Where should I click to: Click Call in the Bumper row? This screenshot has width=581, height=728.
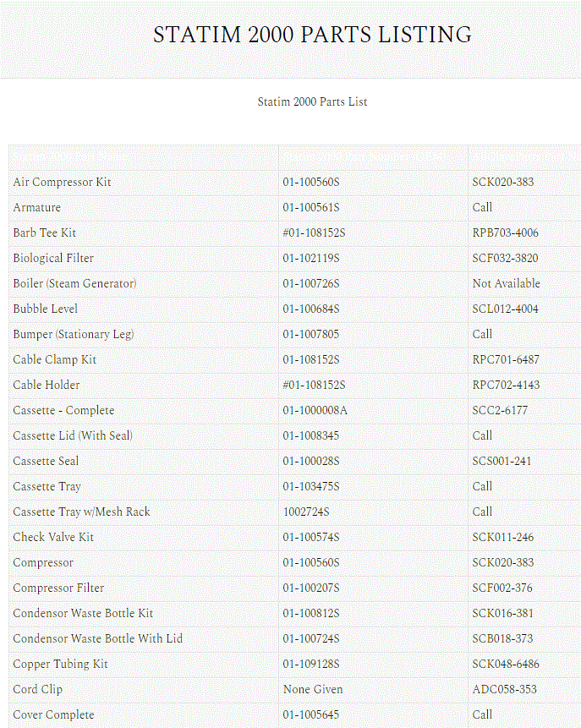point(482,334)
